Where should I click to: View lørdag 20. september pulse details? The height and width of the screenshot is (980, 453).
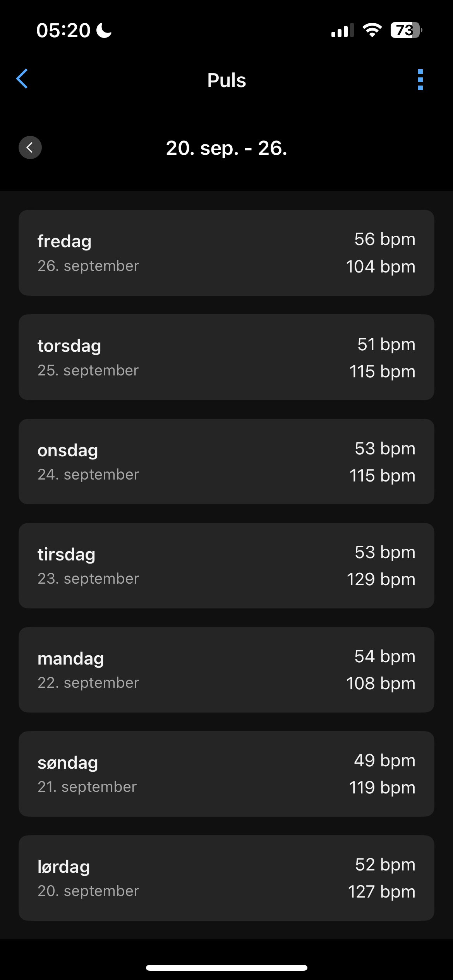coord(226,878)
